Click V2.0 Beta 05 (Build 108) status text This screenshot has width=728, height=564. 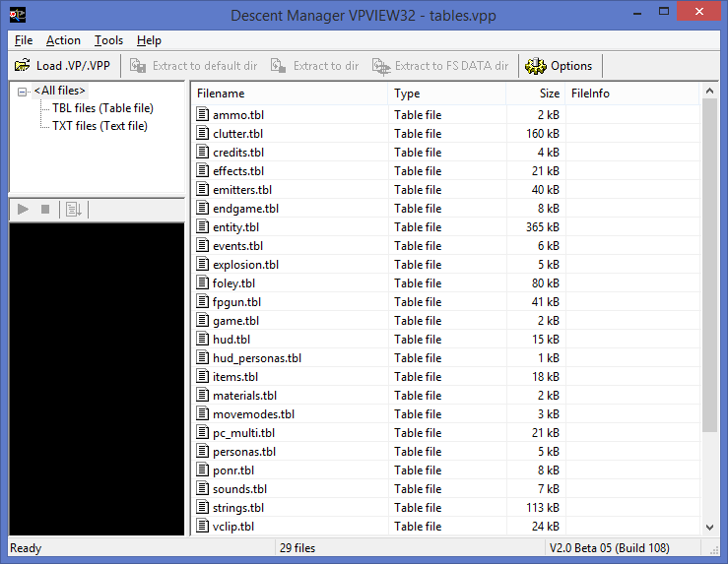(x=610, y=548)
